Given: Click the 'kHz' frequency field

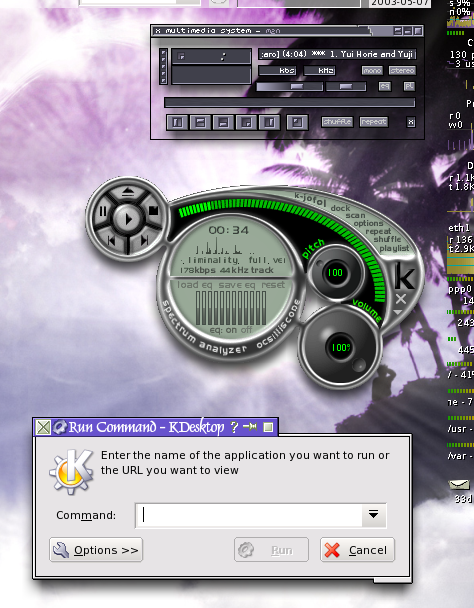Looking at the screenshot, I should click(x=320, y=71).
